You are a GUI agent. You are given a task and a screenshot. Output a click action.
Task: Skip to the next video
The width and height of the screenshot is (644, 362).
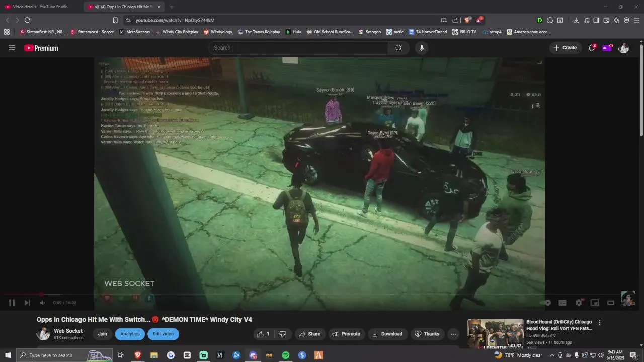pyautogui.click(x=27, y=303)
